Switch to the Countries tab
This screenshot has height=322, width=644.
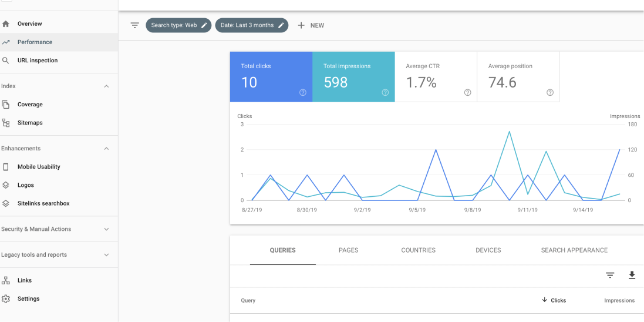pos(418,250)
